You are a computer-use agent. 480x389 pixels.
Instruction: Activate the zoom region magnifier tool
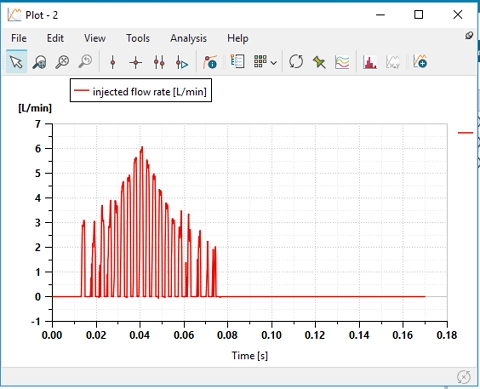(39, 62)
